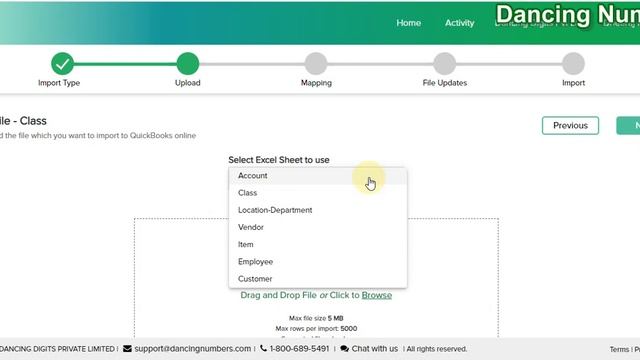The height and width of the screenshot is (360, 640).
Task: Click the File Updates step label
Action: click(444, 83)
